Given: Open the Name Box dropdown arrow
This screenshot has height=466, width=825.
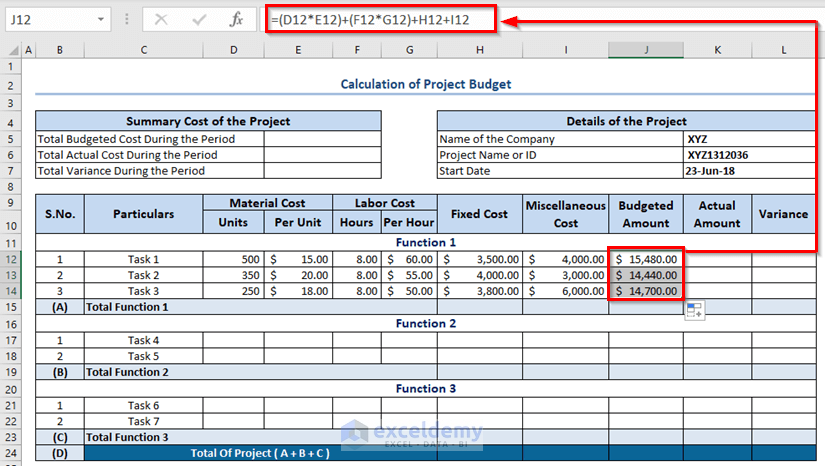Looking at the screenshot, I should tap(100, 20).
